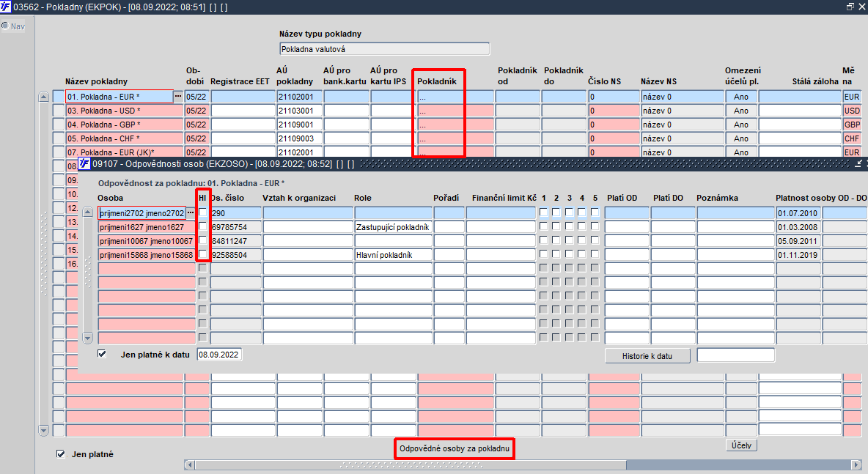Click Os. číslo 92588504

click(236, 254)
